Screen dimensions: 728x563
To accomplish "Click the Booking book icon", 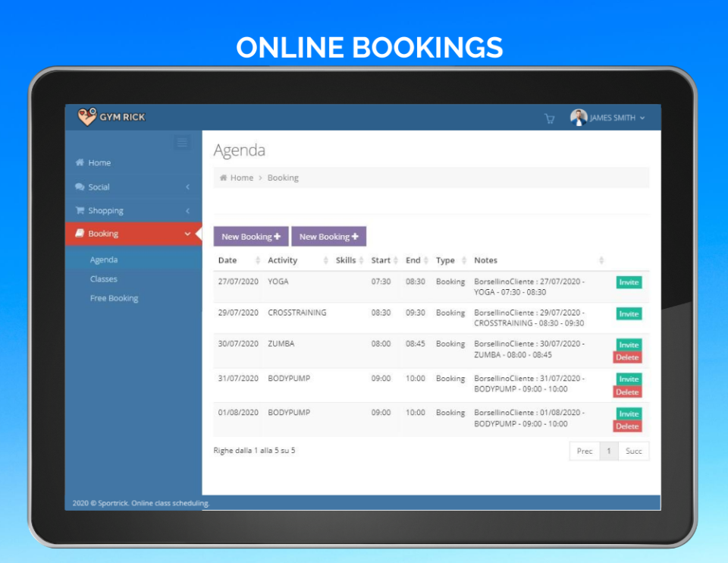I will (80, 233).
